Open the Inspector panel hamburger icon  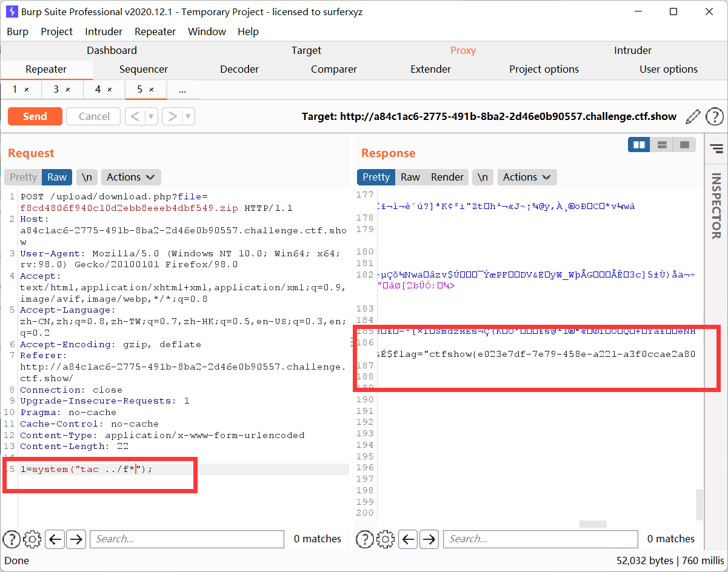716,148
